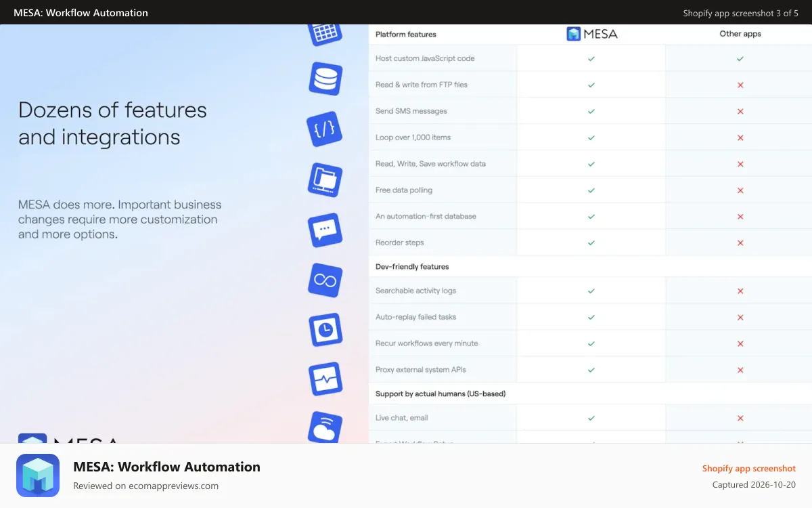Click MESA checkmark for automation-first database

(x=591, y=217)
